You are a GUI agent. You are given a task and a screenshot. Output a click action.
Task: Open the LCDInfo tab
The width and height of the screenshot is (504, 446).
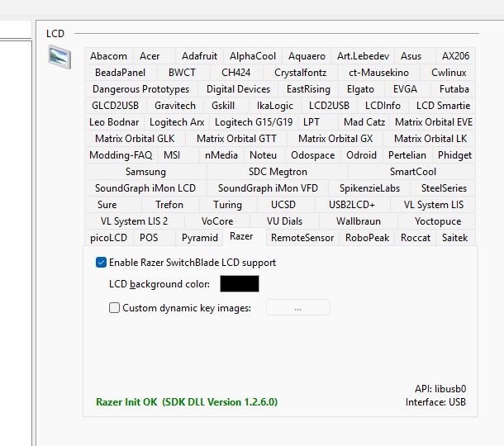[x=383, y=106]
